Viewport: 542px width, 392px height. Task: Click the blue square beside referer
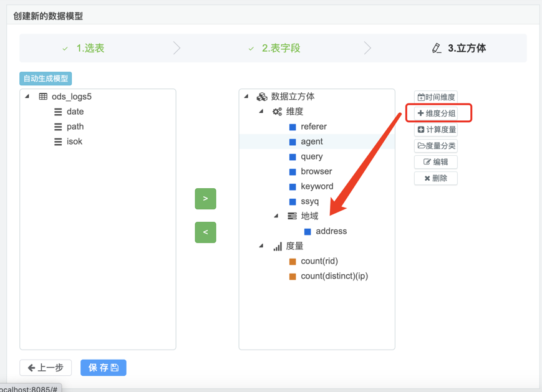pyautogui.click(x=293, y=127)
